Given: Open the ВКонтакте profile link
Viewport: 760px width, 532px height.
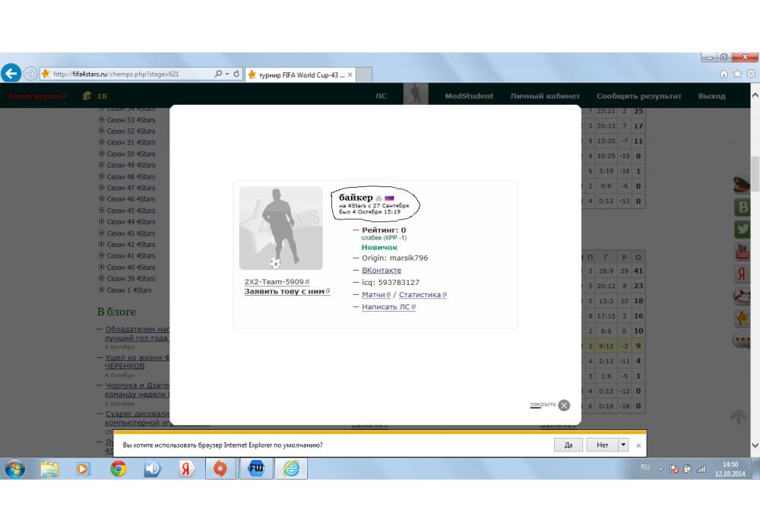Looking at the screenshot, I should click(382, 271).
